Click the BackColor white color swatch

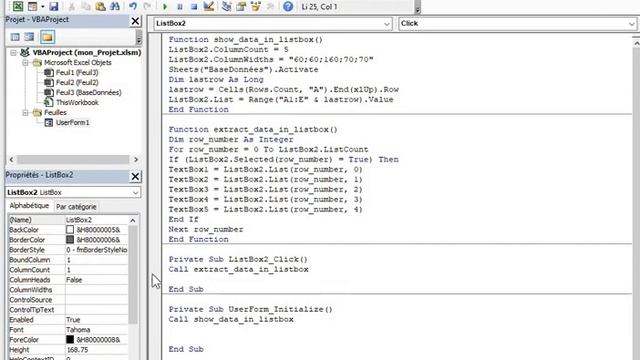coord(70,230)
